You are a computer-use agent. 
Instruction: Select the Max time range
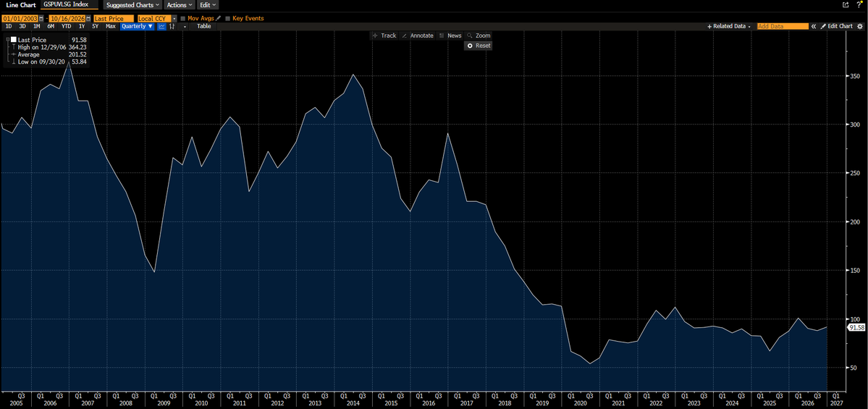[111, 26]
